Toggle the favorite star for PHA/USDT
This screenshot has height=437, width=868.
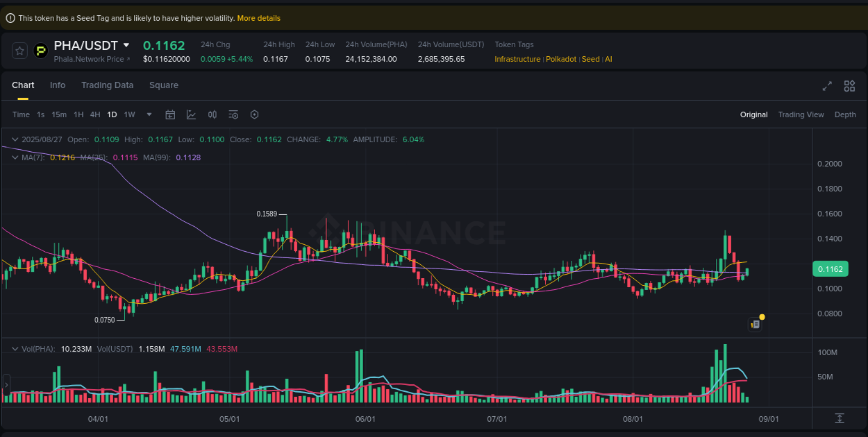[x=19, y=50]
